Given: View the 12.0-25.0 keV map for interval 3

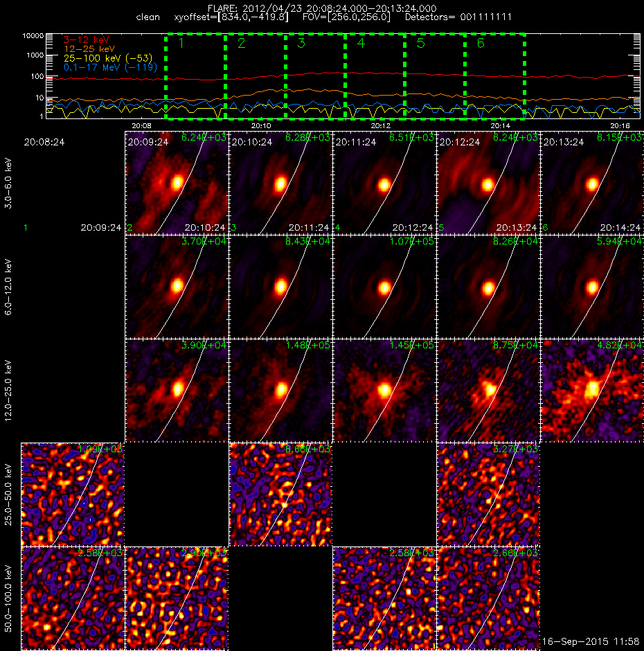Looking at the screenshot, I should coord(280,391).
